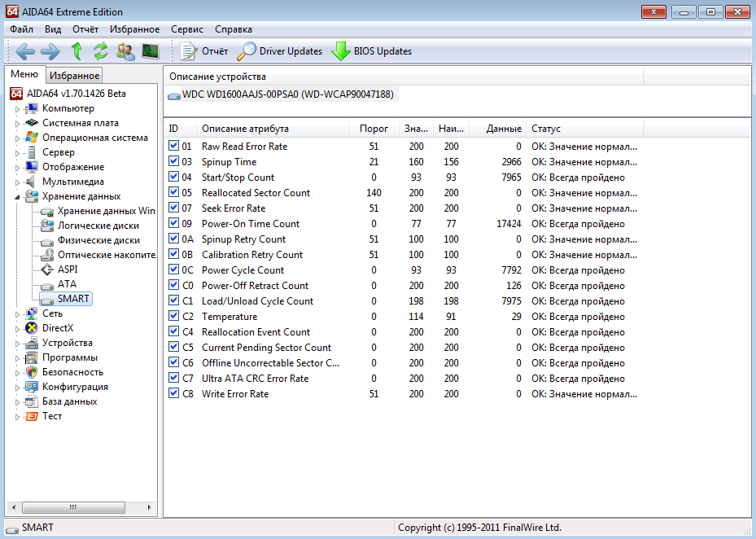The image size is (756, 539).
Task: Click the Мультимедиа speaker icon
Action: click(x=31, y=182)
